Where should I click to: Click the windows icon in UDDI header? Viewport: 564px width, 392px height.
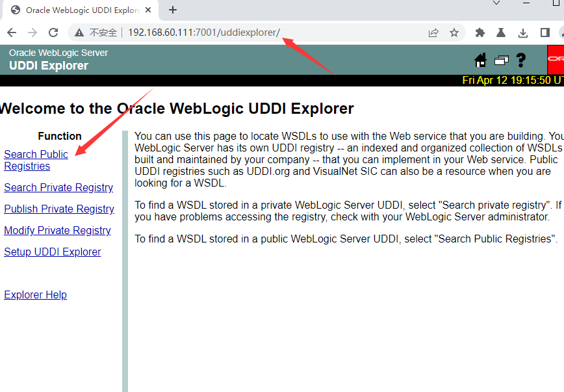pyautogui.click(x=502, y=60)
